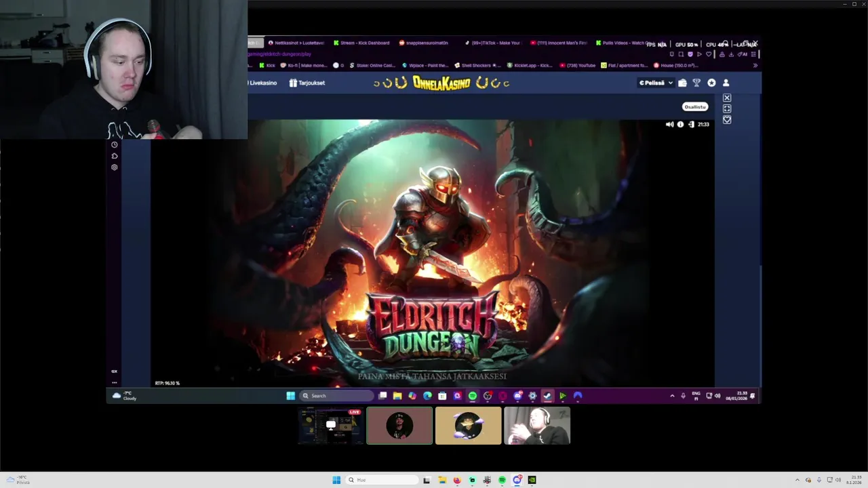This screenshot has width=868, height=488.
Task: Add game to favorites with heart icon
Action: (727, 120)
